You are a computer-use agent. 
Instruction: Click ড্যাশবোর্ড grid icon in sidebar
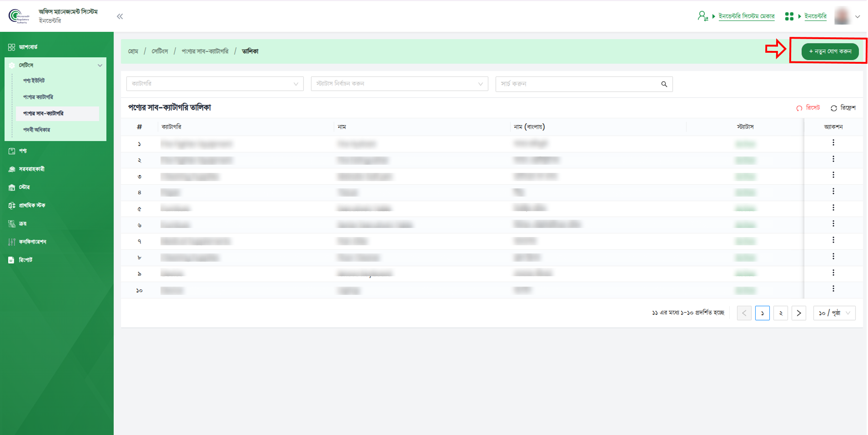(11, 47)
